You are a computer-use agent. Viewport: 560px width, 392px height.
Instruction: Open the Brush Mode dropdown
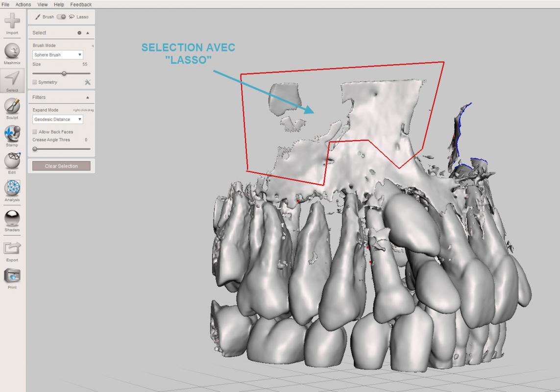[x=57, y=55]
